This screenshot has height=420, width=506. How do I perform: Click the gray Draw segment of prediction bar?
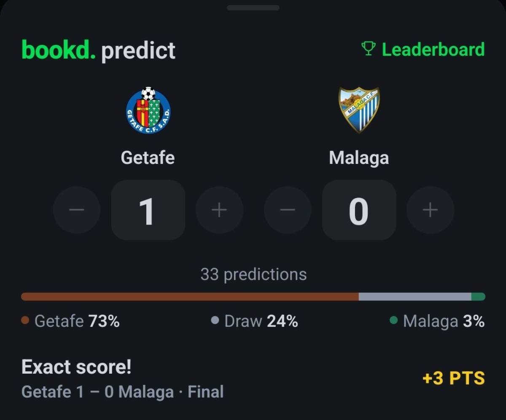pos(415,297)
